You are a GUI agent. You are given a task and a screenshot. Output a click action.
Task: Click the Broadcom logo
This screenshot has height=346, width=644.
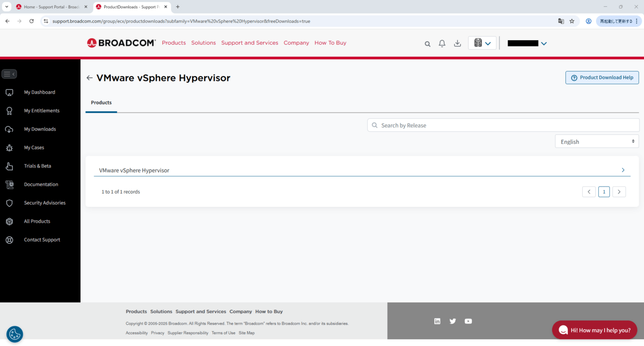pyautogui.click(x=121, y=43)
